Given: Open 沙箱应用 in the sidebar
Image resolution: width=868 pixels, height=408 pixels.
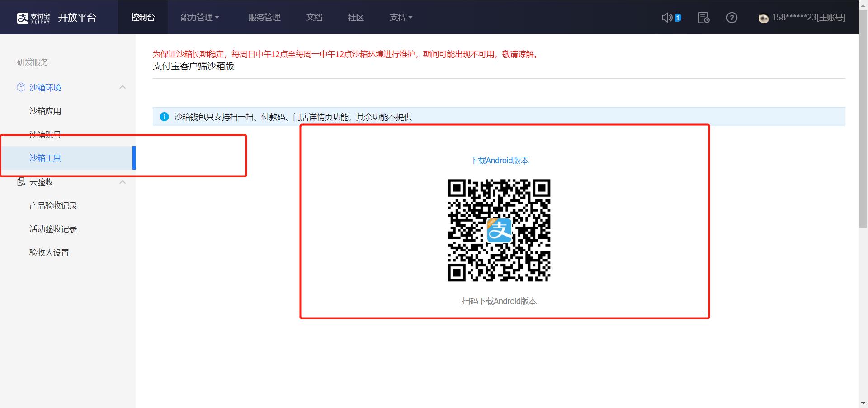Looking at the screenshot, I should click(45, 111).
